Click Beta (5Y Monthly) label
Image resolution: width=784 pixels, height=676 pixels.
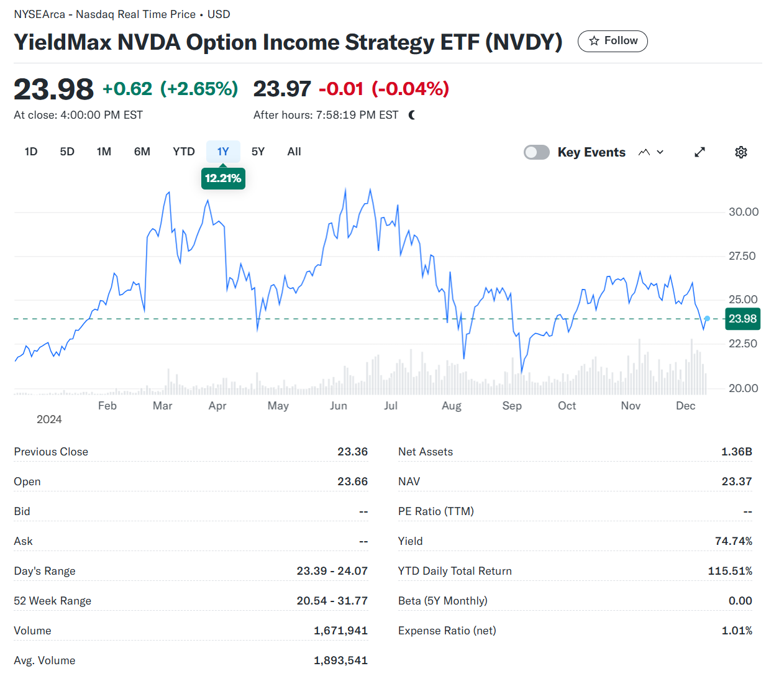pyautogui.click(x=442, y=601)
